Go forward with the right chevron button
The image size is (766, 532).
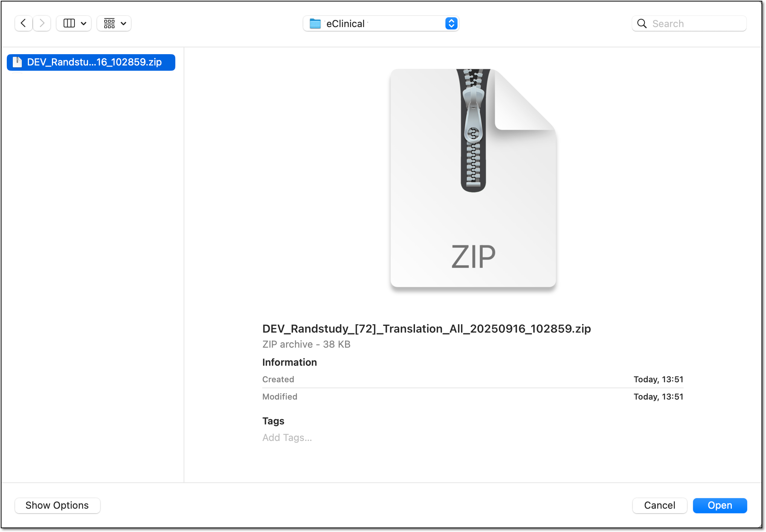42,23
